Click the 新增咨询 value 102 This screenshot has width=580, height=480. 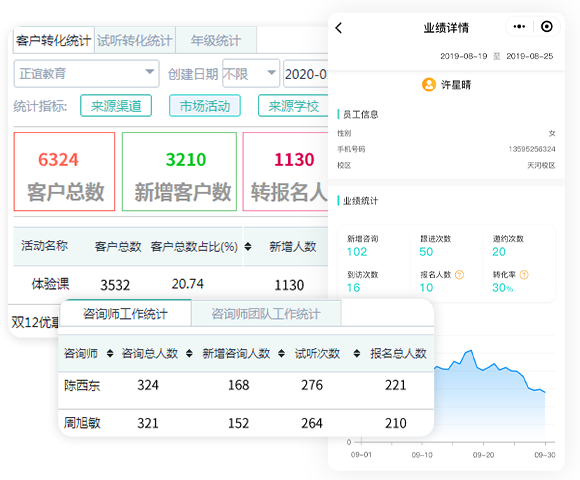pyautogui.click(x=357, y=252)
